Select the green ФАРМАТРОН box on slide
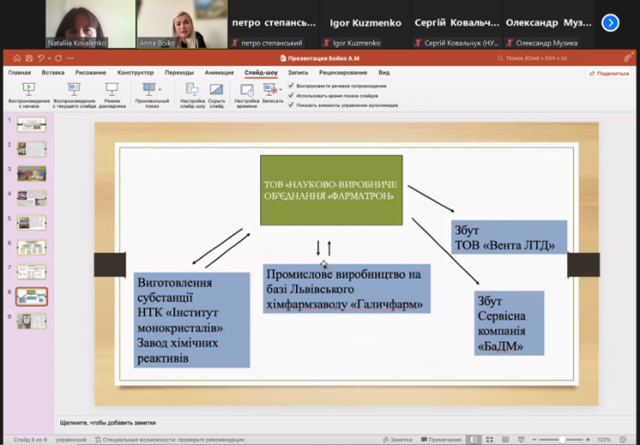 [331, 190]
